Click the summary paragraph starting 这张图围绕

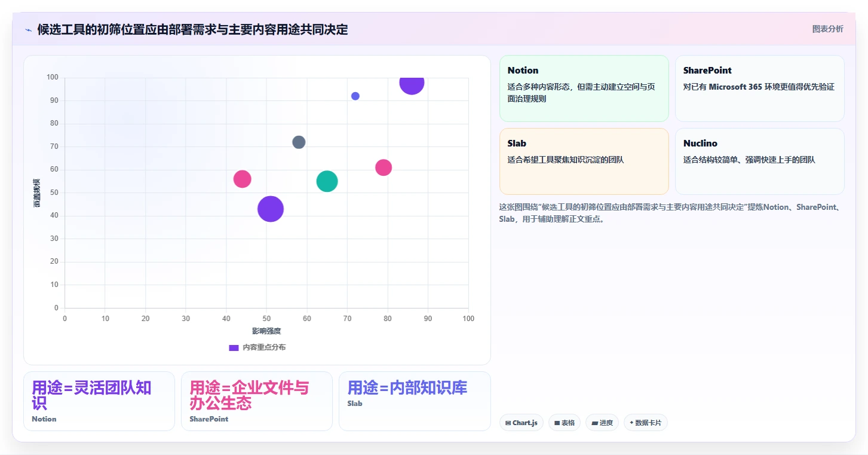click(x=671, y=213)
